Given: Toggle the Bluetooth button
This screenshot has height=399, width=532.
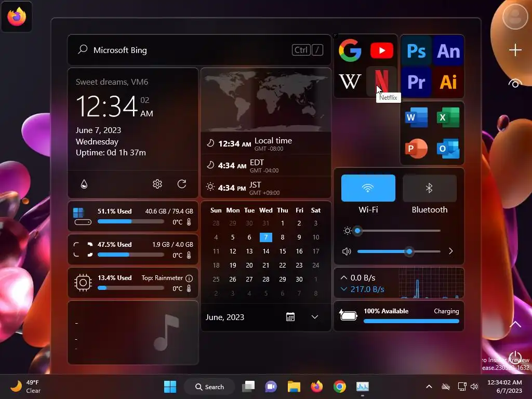Looking at the screenshot, I should [430, 188].
